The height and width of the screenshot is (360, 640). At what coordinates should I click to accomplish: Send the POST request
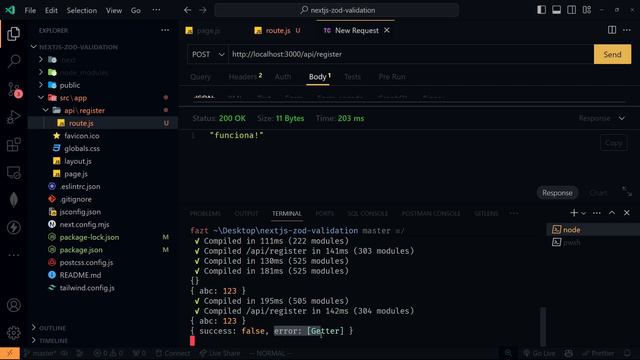pos(612,54)
